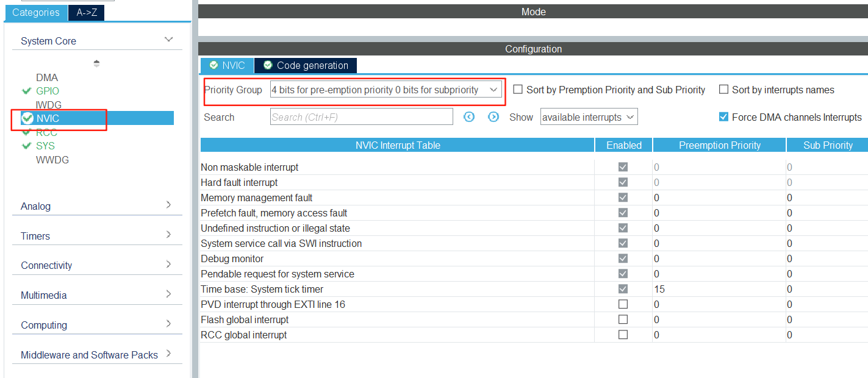This screenshot has height=378, width=868.
Task: Open the Show available interrupts dropdown
Action: click(x=589, y=117)
